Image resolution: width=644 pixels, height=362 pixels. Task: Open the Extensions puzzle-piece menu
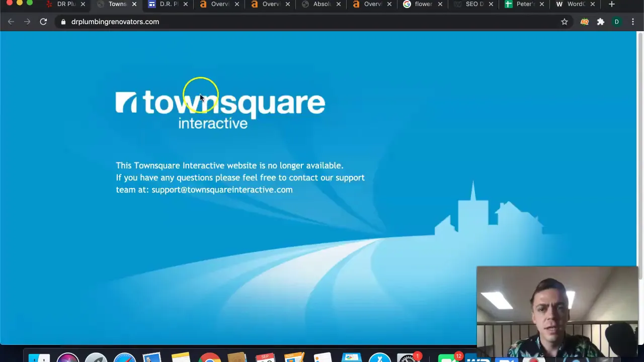[601, 22]
